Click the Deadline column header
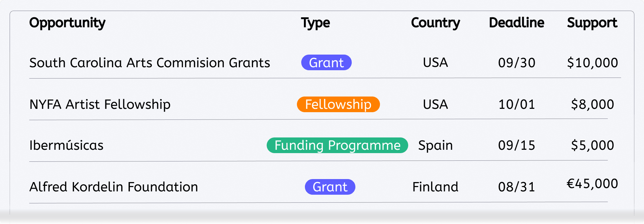The image size is (644, 224). click(516, 23)
